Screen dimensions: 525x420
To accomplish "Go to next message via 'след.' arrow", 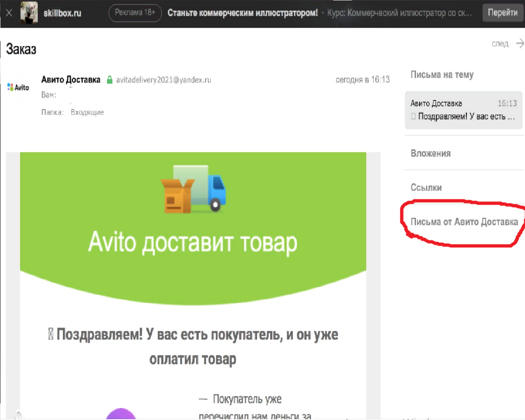I will pyautogui.click(x=520, y=43).
